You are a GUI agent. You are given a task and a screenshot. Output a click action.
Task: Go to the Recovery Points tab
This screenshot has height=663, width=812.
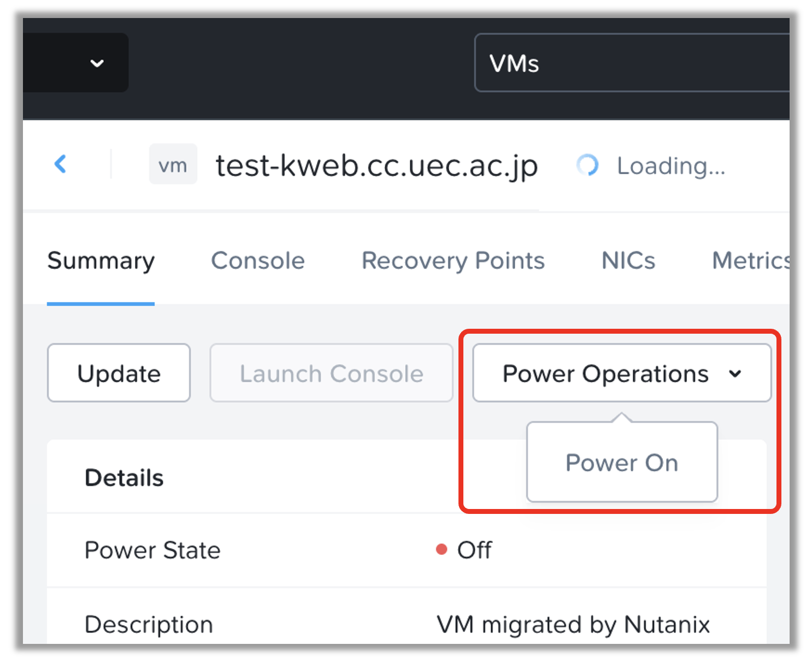coord(453,261)
